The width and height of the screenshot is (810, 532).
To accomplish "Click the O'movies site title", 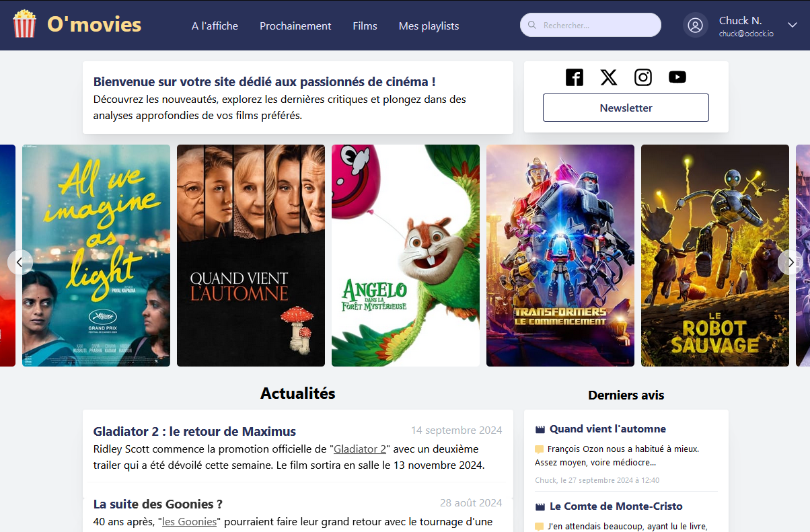I will tap(94, 24).
